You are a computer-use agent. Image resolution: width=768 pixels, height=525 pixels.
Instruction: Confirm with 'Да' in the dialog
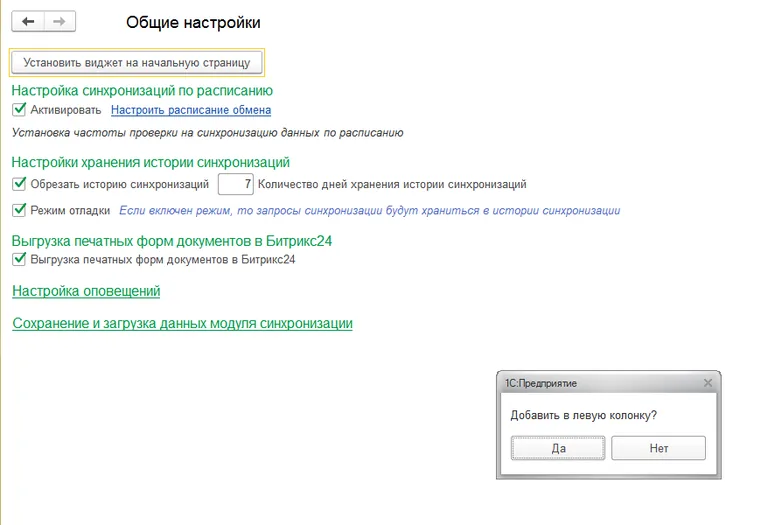558,448
